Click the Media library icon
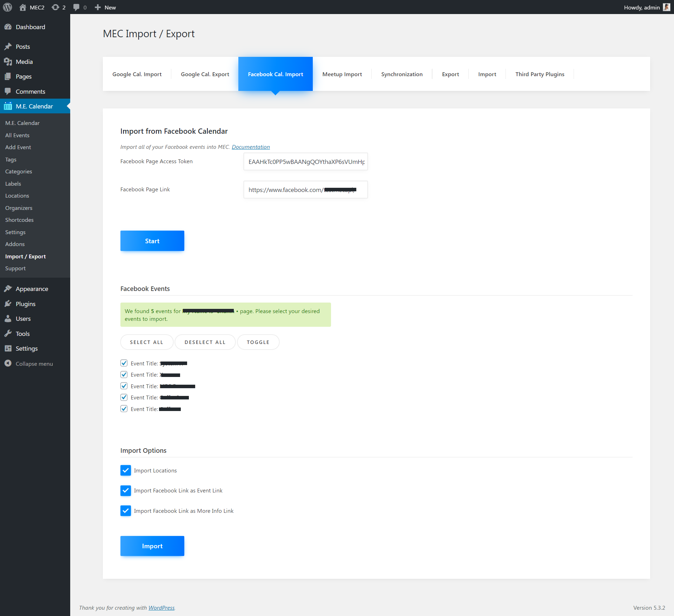This screenshot has width=674, height=616. click(8, 62)
